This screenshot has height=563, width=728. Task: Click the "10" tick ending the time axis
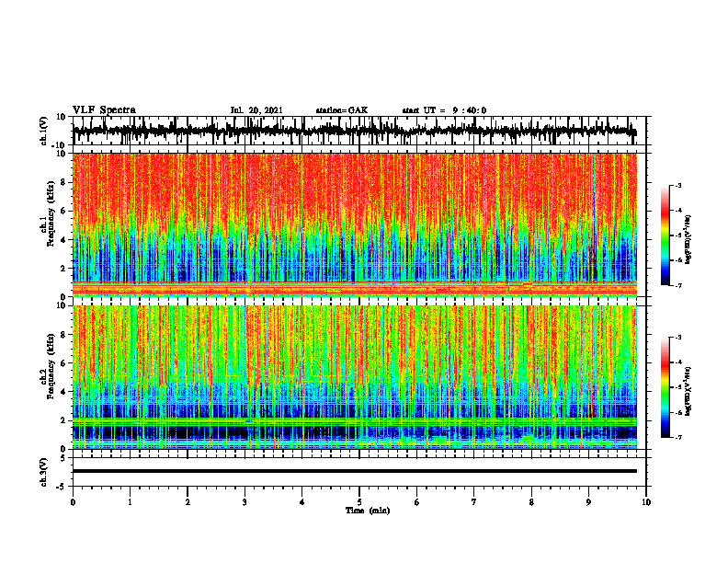coord(646,502)
